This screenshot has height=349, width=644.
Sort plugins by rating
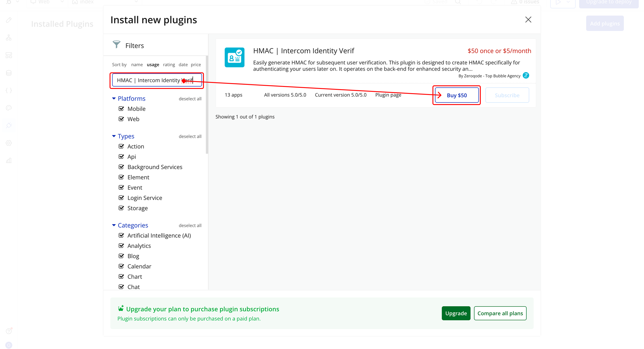[169, 64]
